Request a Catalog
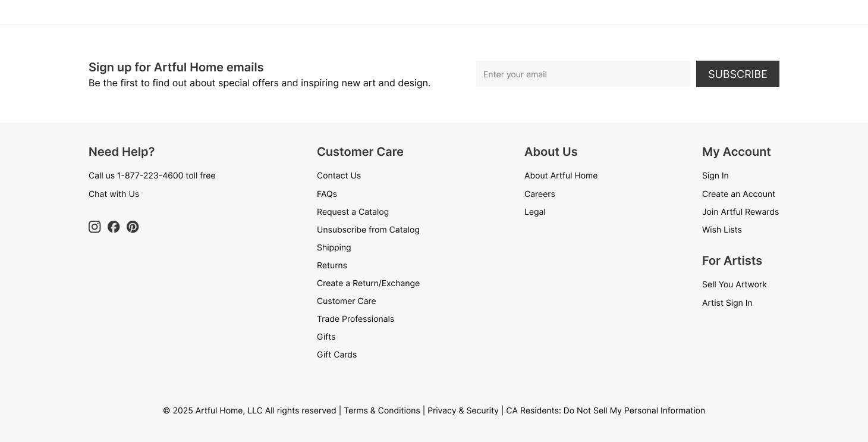This screenshot has width=868, height=442. 353,212
